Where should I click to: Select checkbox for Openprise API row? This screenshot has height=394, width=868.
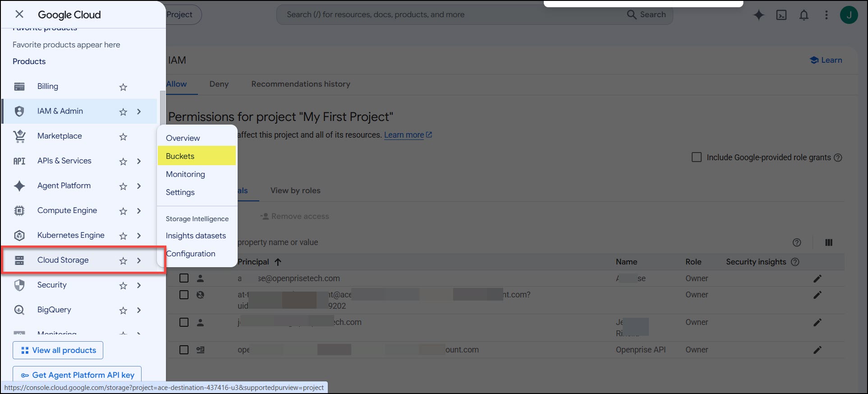click(184, 350)
